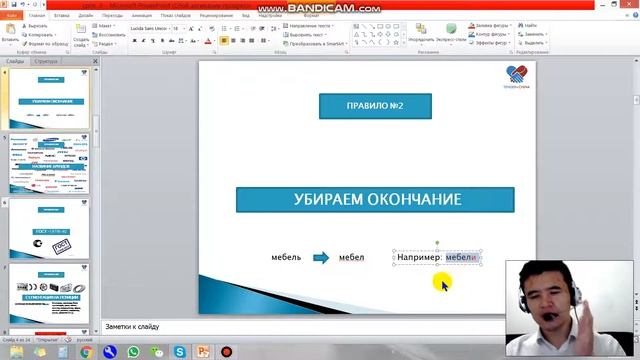Image resolution: width=640 pixels, height=360 pixels.
Task: Switch to the Вставка ribbon tab
Action: pos(62,16)
